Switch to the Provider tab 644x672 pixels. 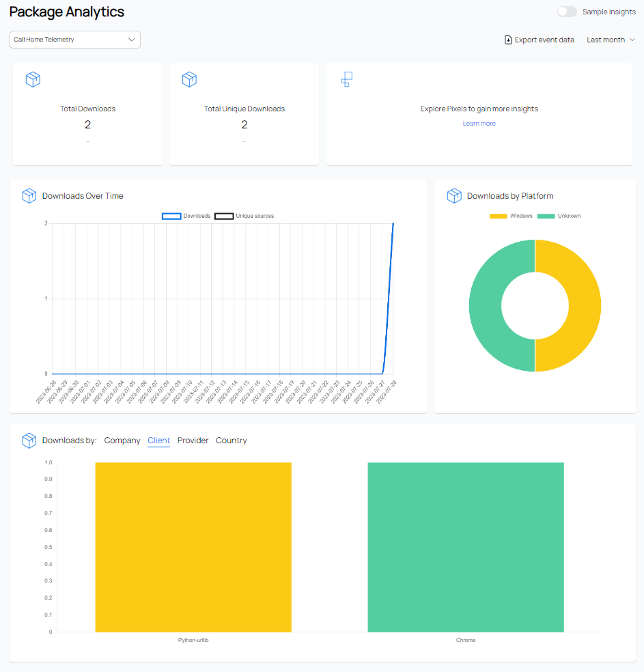pyautogui.click(x=193, y=440)
